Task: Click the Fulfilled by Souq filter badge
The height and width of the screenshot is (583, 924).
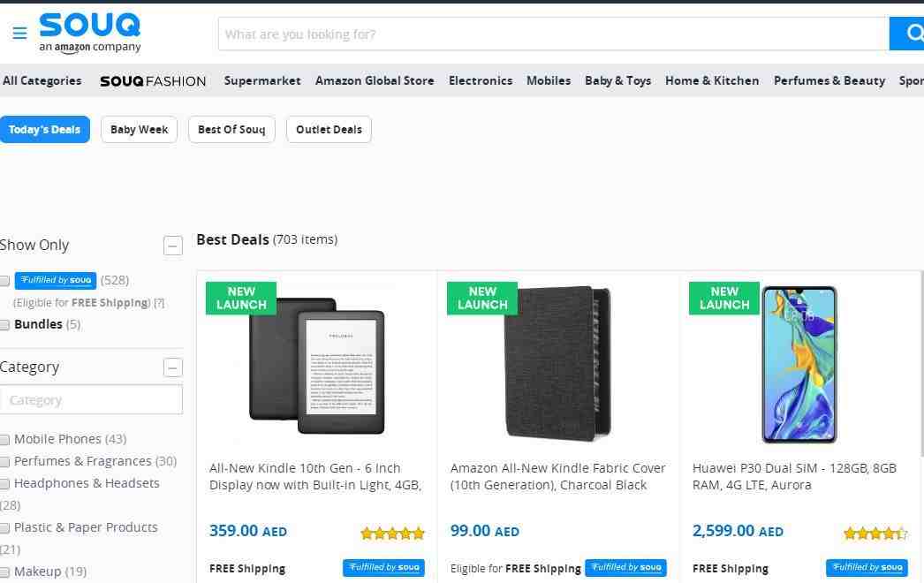Action: [x=56, y=280]
